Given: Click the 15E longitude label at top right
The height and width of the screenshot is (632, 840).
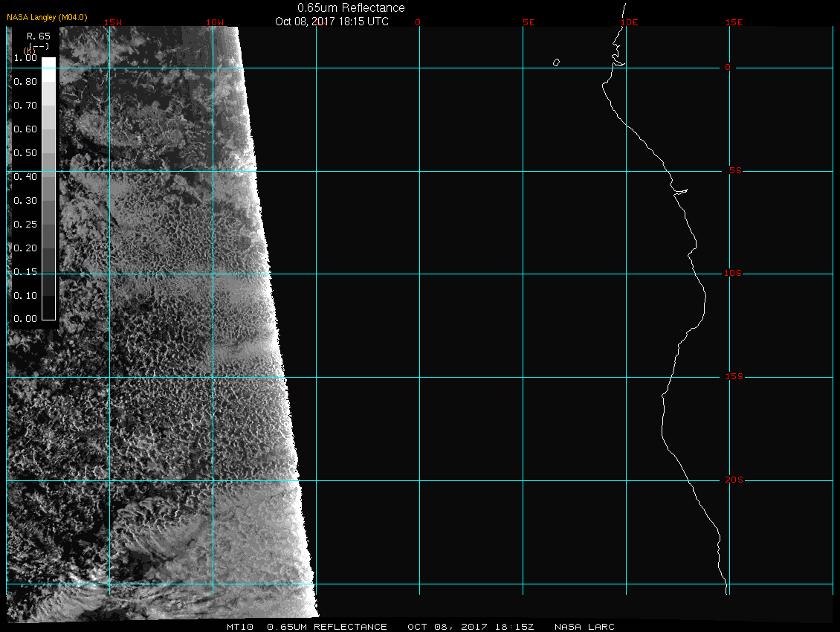Looking at the screenshot, I should [734, 22].
